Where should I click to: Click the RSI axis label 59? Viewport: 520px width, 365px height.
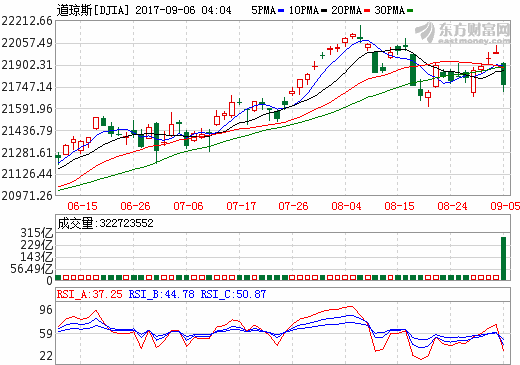[46, 333]
